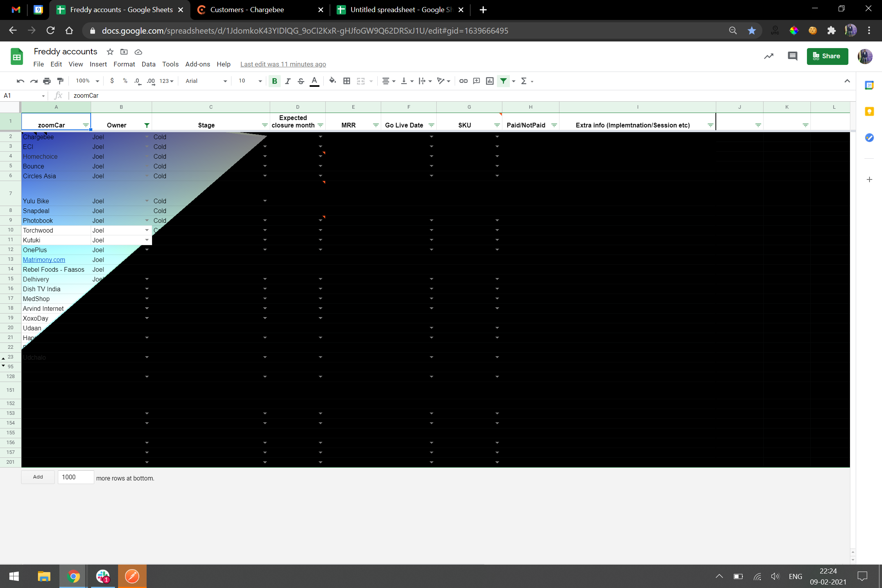Open the Arial font dropdown
Screen dimensions: 882x588
click(206, 81)
